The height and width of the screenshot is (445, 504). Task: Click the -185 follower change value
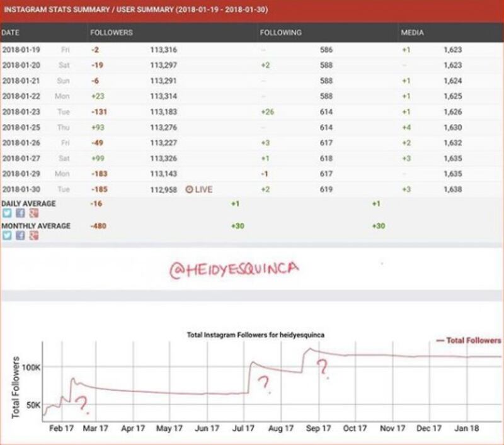(x=99, y=189)
